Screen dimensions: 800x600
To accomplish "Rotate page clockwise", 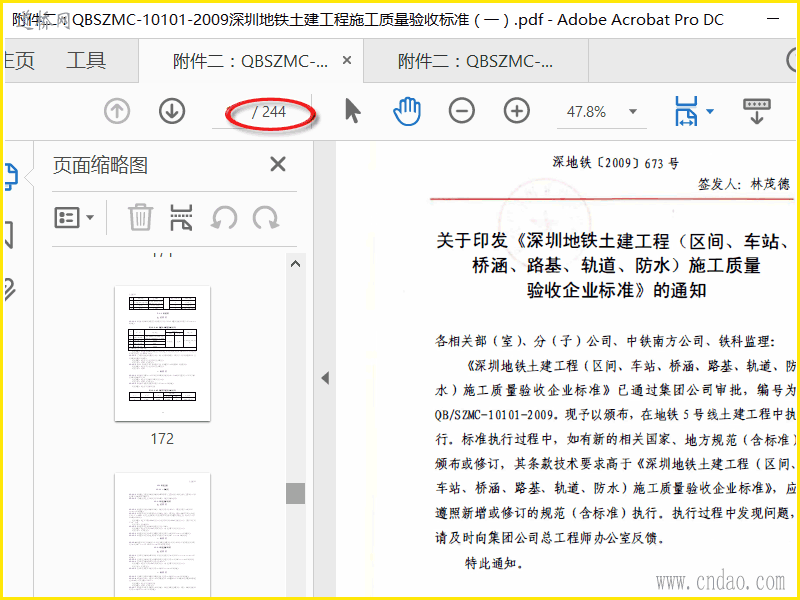I will click(x=266, y=218).
